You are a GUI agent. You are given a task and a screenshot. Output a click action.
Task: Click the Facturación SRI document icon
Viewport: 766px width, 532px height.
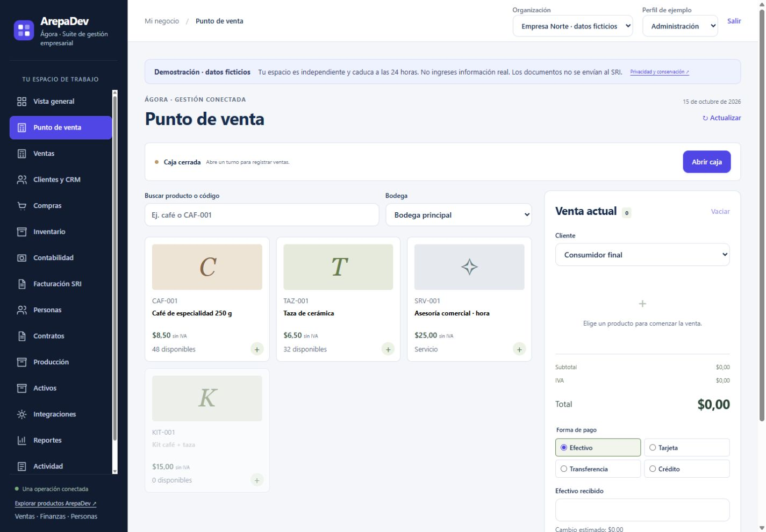pos(22,284)
